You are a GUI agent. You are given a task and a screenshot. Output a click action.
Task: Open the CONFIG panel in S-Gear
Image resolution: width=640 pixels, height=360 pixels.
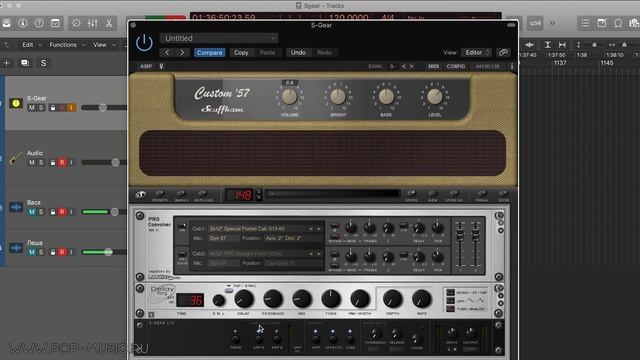(456, 66)
